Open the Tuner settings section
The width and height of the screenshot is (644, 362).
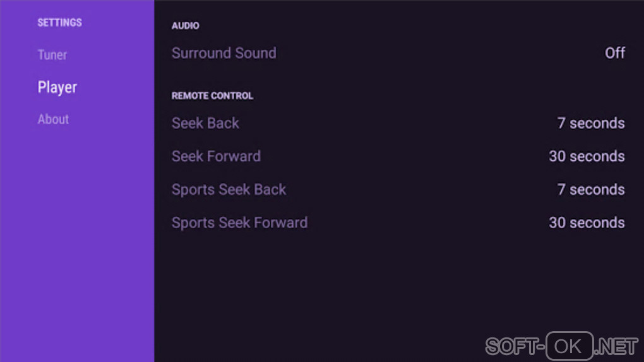pyautogui.click(x=52, y=55)
